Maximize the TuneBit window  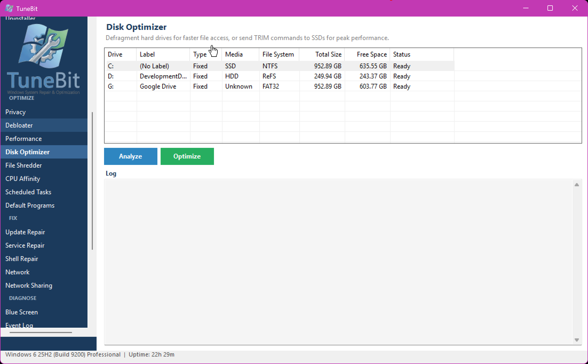550,8
